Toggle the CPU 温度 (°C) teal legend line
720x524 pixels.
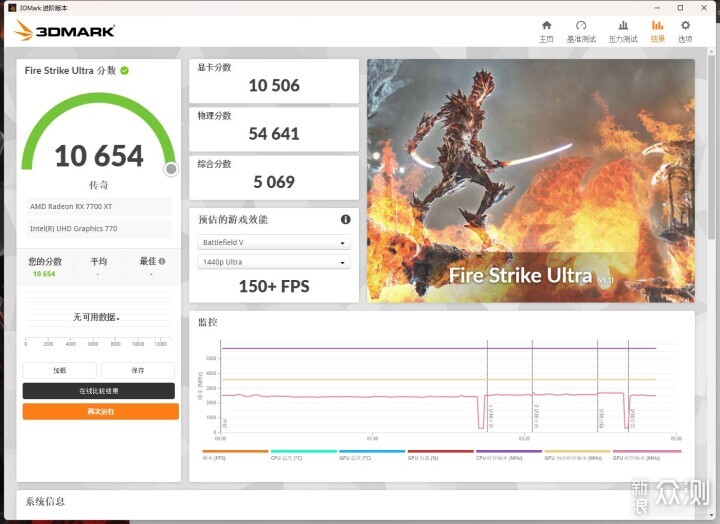click(304, 451)
